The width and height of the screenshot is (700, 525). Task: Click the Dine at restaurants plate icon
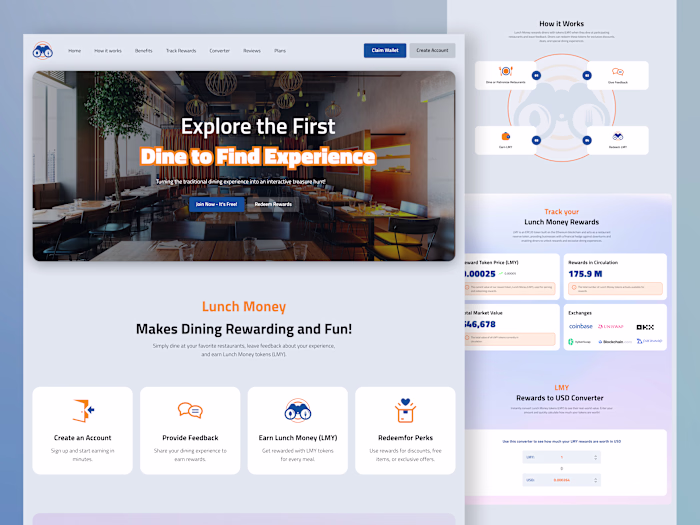(x=505, y=71)
